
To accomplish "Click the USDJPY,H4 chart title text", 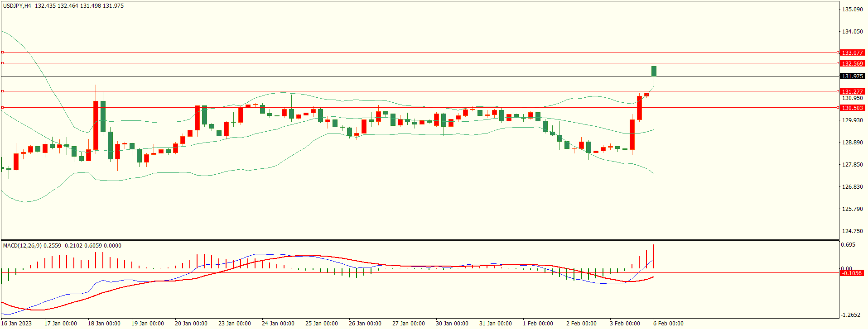I will [x=17, y=6].
